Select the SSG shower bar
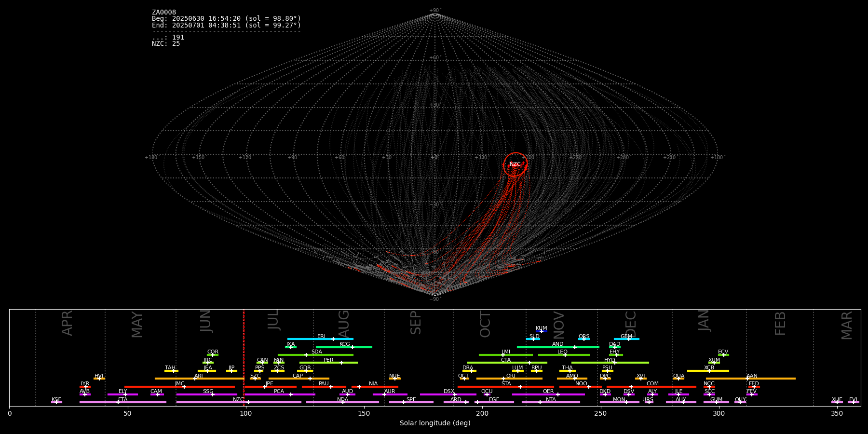This screenshot has height=434, width=868. [206, 394]
